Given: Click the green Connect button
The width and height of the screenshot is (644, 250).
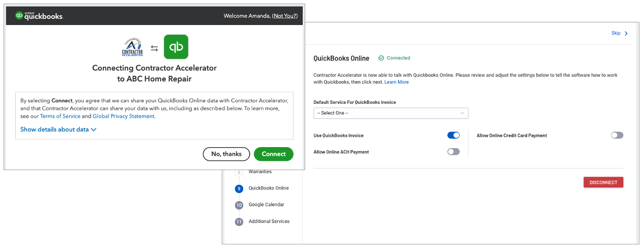Looking at the screenshot, I should coord(274,154).
